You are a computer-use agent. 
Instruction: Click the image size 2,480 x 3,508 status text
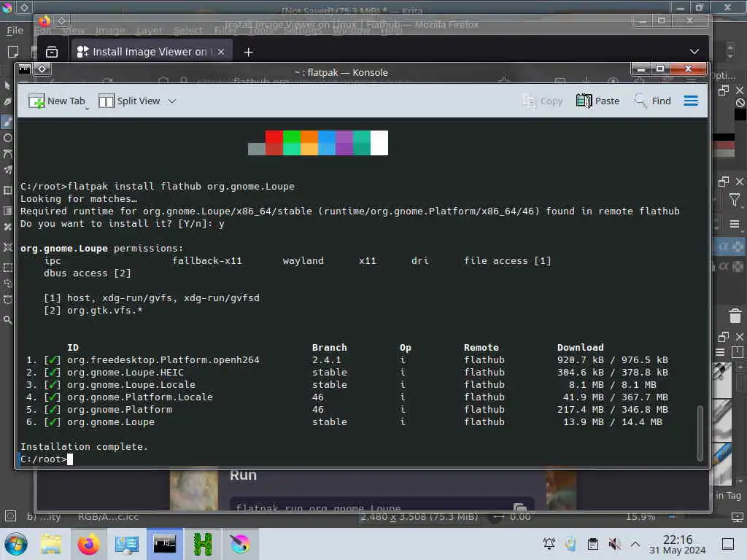click(x=419, y=517)
